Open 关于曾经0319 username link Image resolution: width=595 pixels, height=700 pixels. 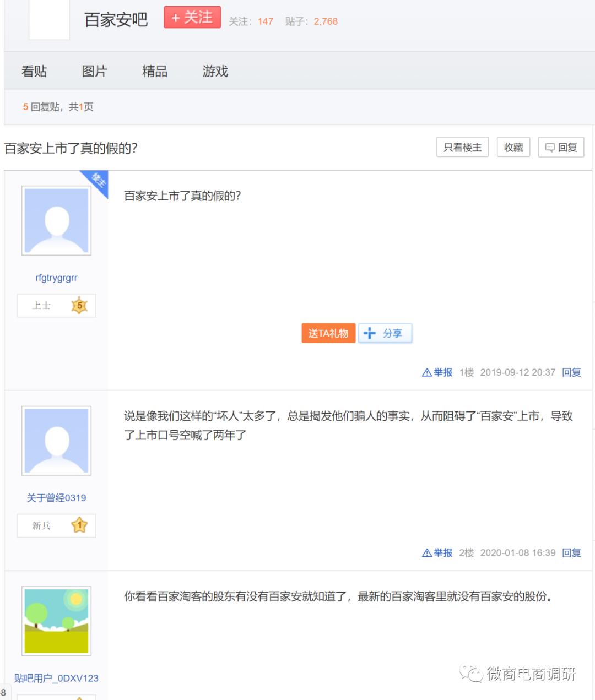pos(56,498)
